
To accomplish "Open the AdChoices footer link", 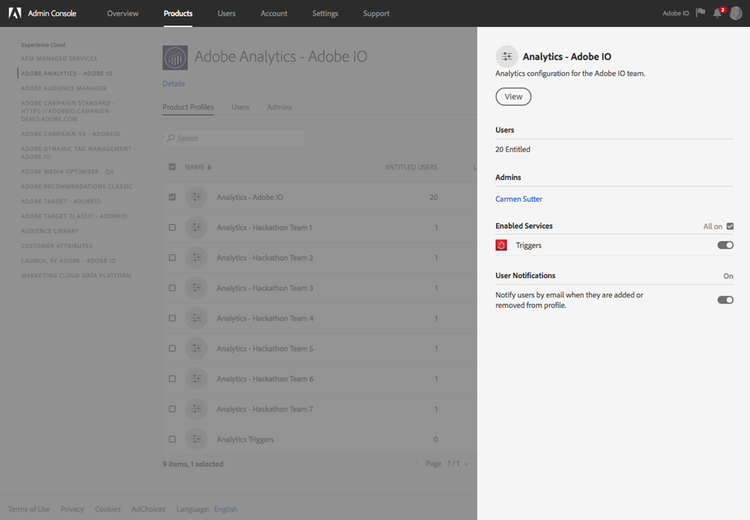I will 148,509.
